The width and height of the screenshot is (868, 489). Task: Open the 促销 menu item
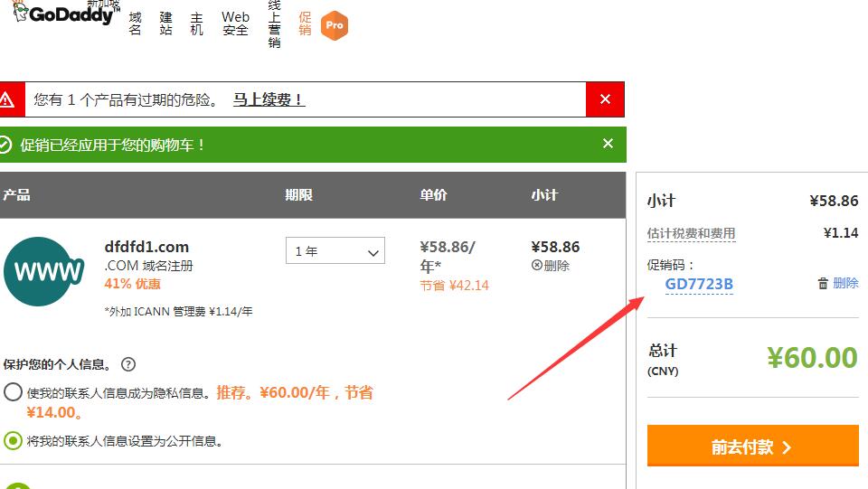(305, 24)
